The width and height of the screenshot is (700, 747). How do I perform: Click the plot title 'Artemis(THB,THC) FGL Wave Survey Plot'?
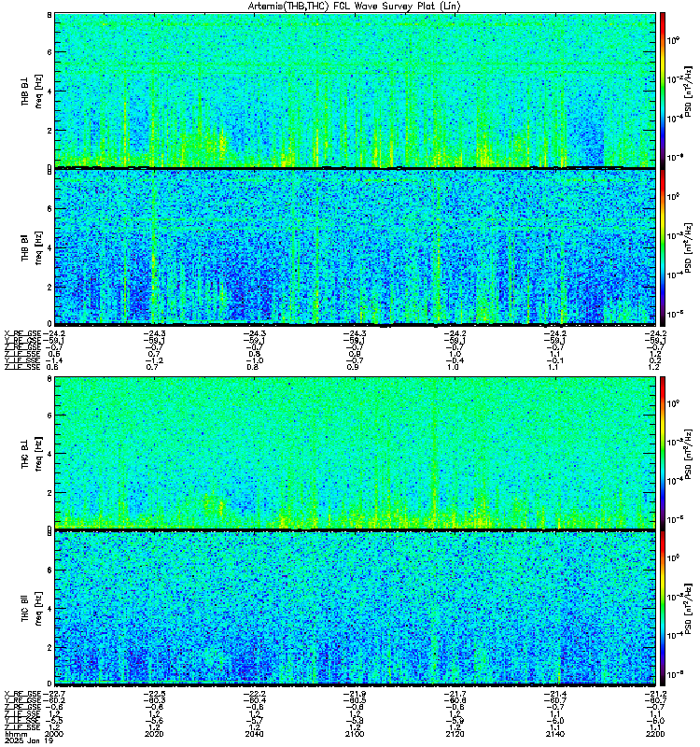click(x=355, y=6)
